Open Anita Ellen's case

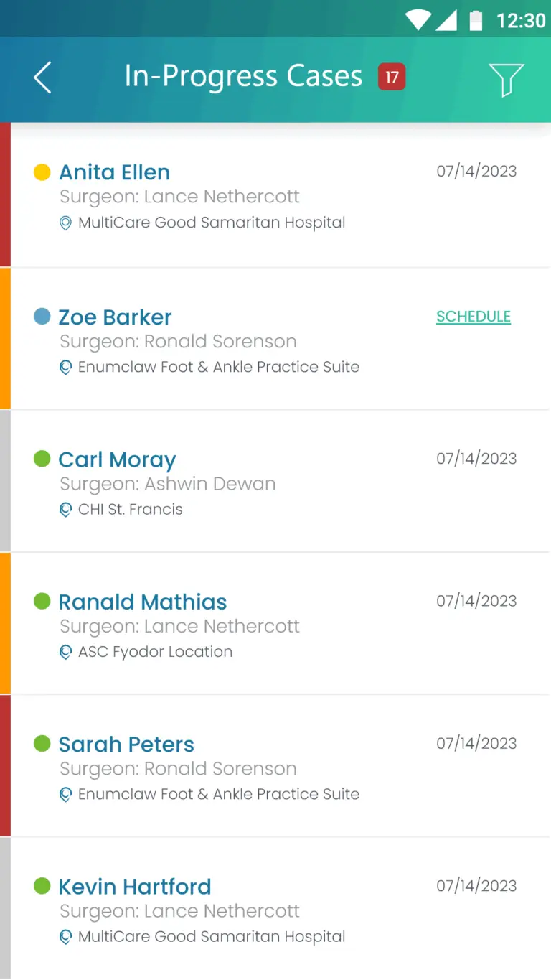(x=115, y=172)
